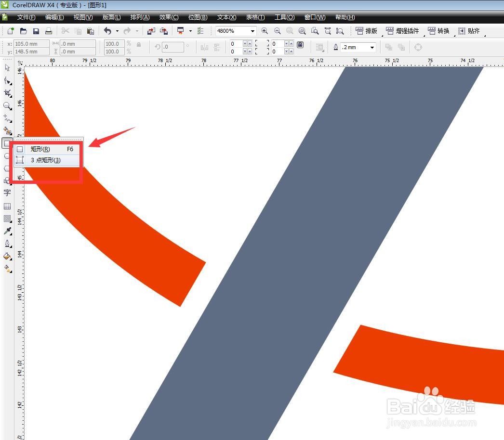
Task: Select the Fill bucket tool
Action: [7, 256]
